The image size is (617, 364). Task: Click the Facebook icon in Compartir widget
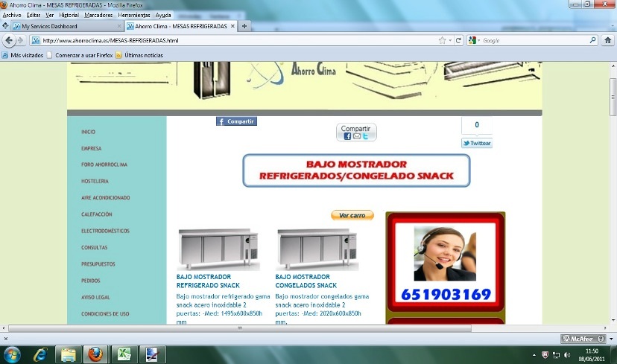click(348, 136)
